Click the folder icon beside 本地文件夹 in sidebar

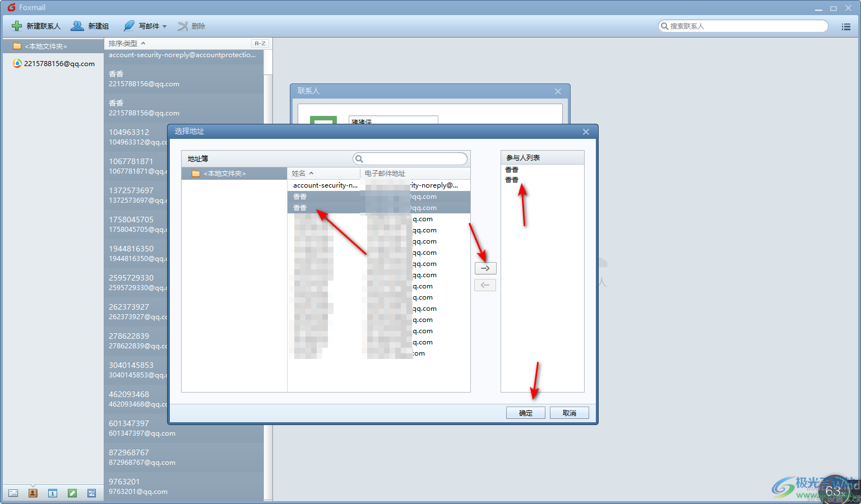click(x=17, y=46)
